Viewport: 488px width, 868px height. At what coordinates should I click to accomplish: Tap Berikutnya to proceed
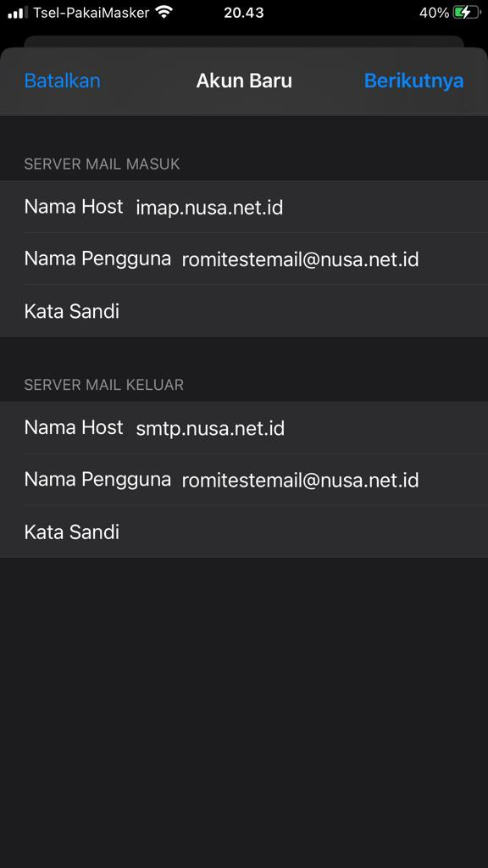(x=413, y=81)
